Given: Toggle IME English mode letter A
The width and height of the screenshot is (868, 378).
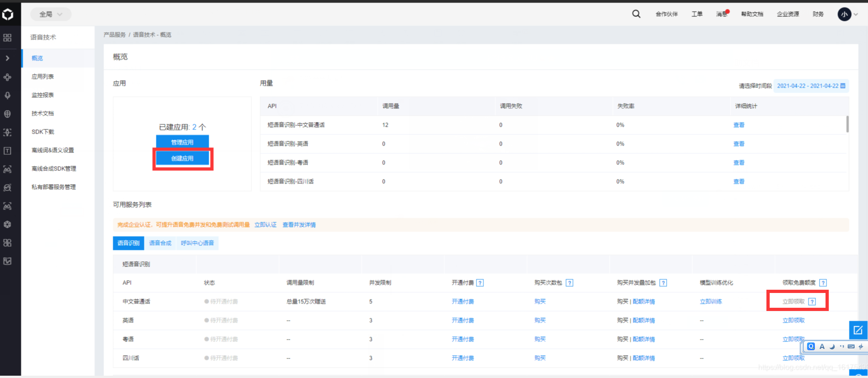Looking at the screenshot, I should [822, 347].
